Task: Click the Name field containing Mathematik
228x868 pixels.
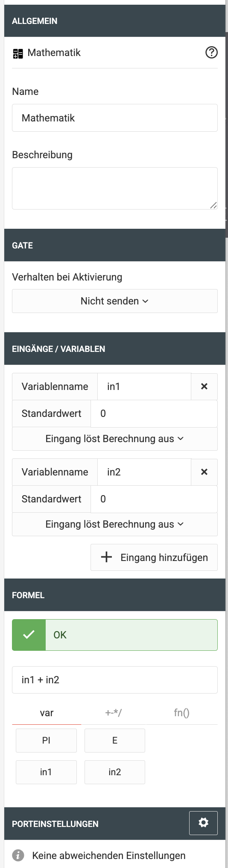Action: (115, 118)
